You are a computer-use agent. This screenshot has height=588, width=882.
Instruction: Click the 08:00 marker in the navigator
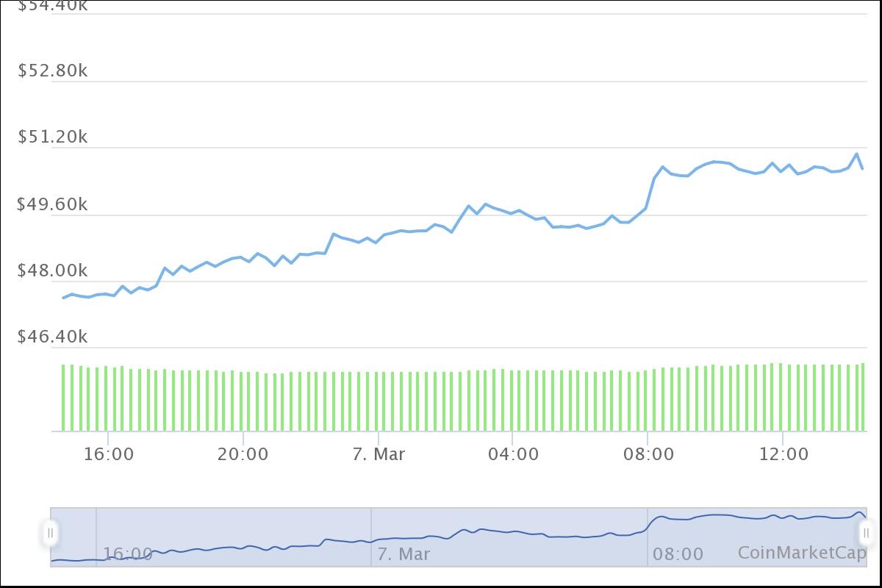(678, 554)
